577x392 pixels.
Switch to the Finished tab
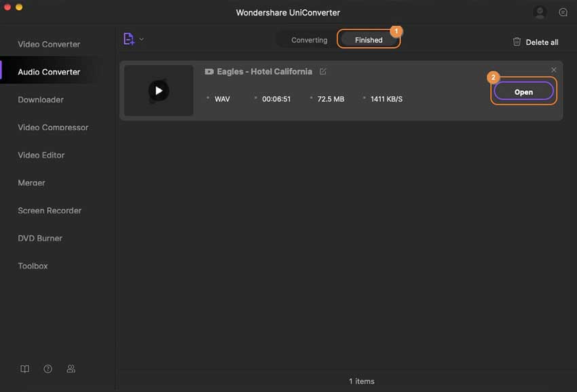369,40
